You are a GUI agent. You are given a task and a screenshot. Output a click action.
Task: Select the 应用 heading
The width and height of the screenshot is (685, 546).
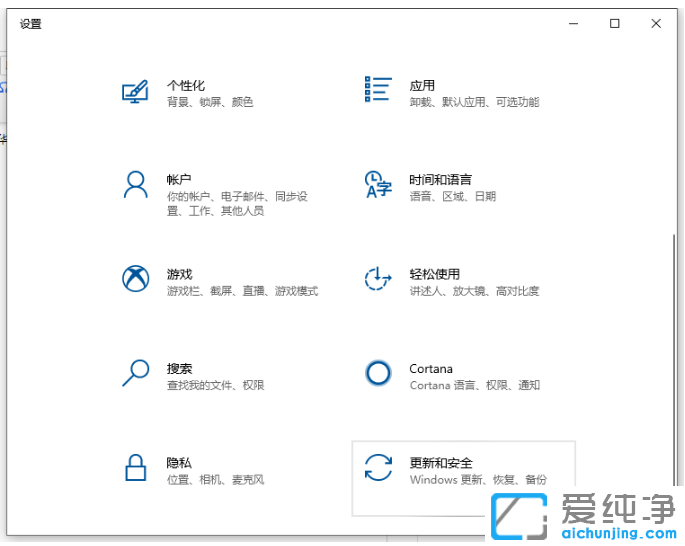[422, 85]
